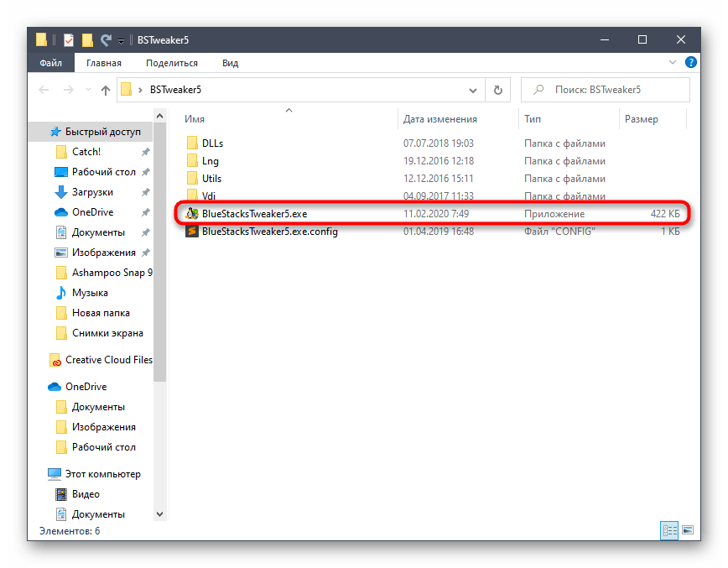Select the DLLs folder

[212, 143]
